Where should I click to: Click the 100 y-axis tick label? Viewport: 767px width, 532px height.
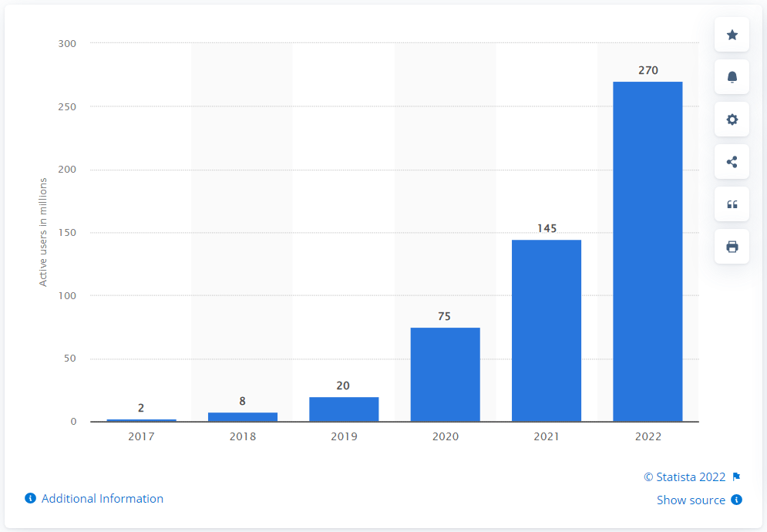click(x=67, y=295)
